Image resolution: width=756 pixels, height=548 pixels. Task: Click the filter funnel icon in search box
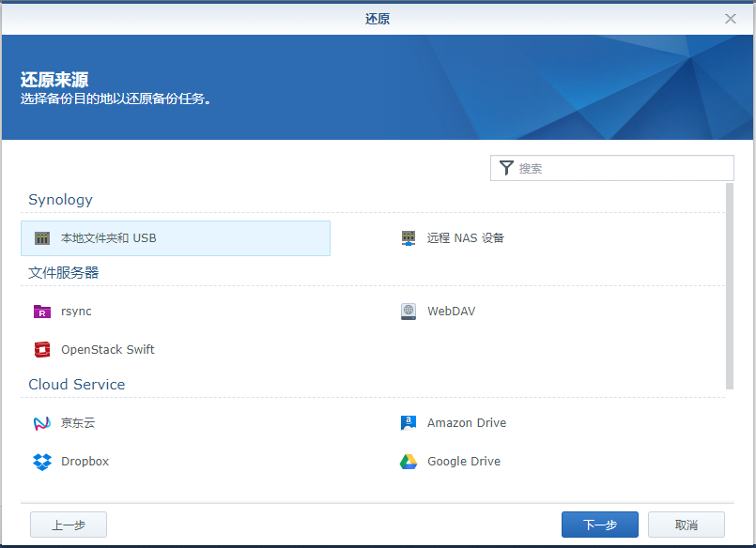pyautogui.click(x=506, y=168)
